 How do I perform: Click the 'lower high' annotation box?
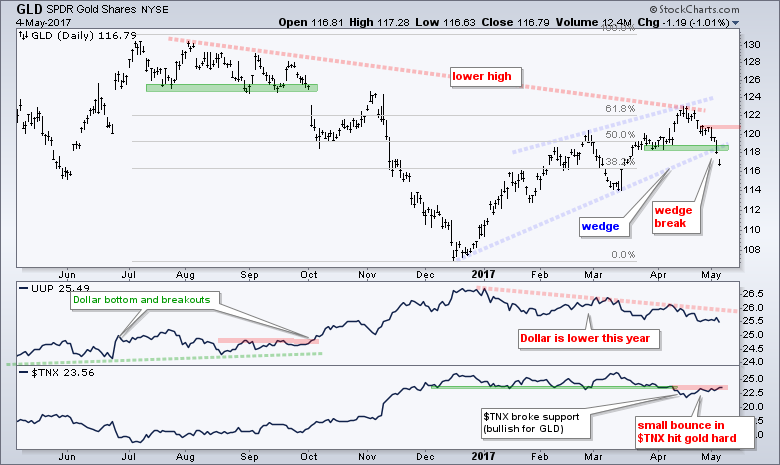(485, 77)
